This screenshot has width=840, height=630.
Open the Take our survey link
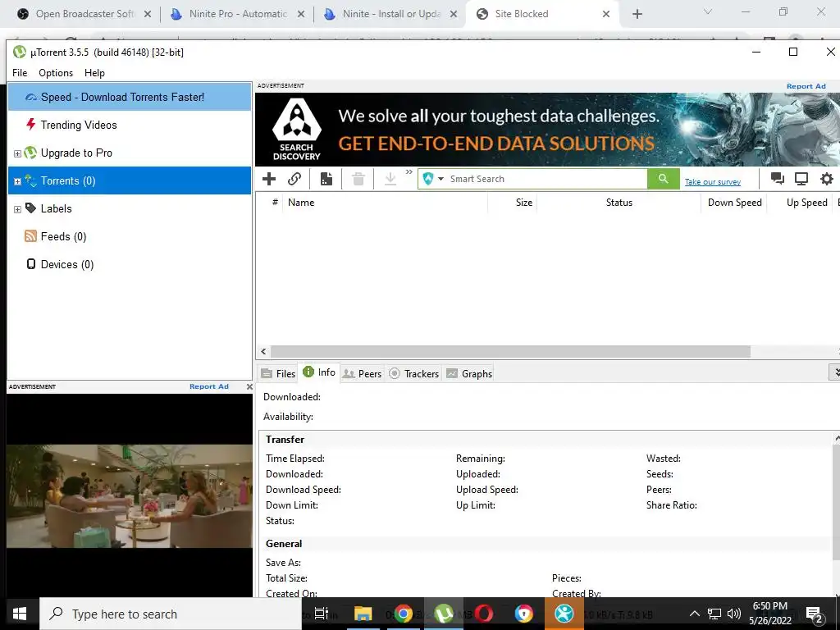[713, 182]
